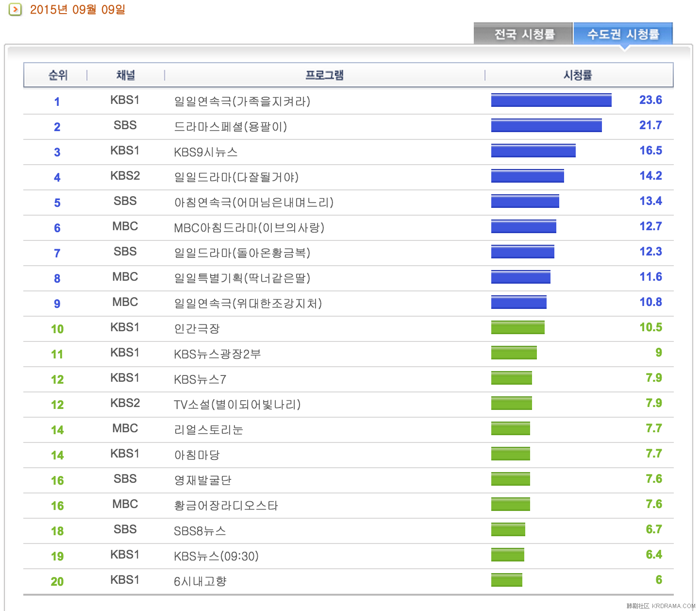Click program KBS뉴스7

200,379
